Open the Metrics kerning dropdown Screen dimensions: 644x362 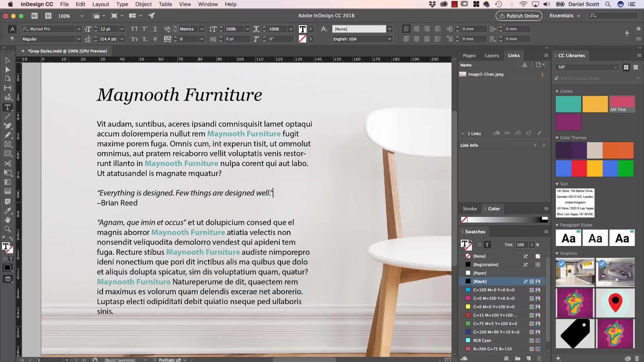tap(202, 29)
